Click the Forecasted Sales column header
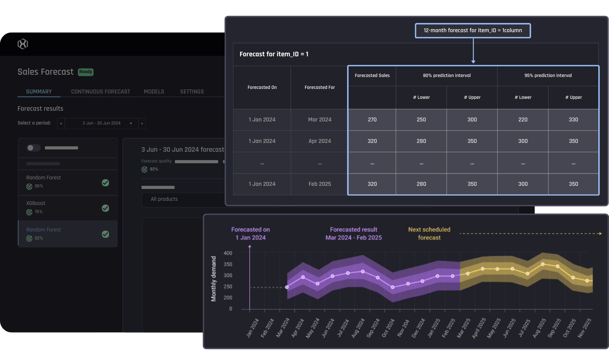Image resolution: width=609 pixels, height=364 pixels. (x=372, y=75)
